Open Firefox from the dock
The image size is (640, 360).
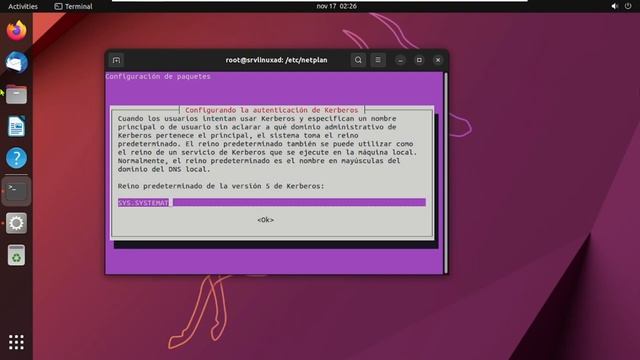16,31
